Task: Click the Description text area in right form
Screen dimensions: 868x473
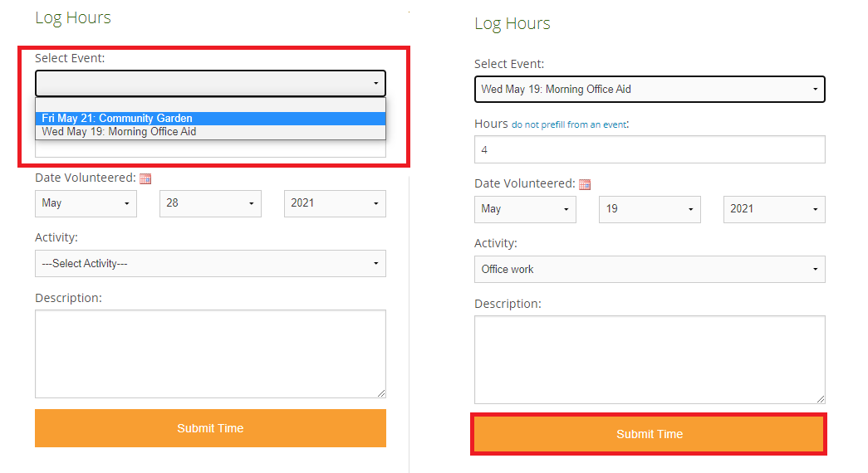Action: pos(650,359)
